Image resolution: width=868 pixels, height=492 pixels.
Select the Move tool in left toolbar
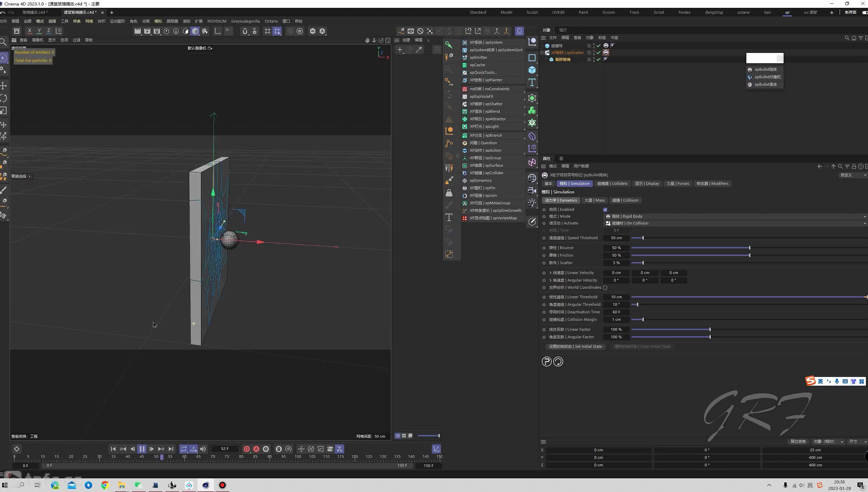(x=4, y=86)
